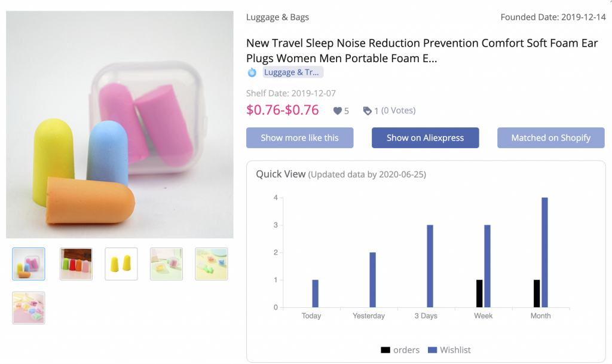Click the blue flame hot-product icon
The height and width of the screenshot is (364, 612).
(x=252, y=72)
